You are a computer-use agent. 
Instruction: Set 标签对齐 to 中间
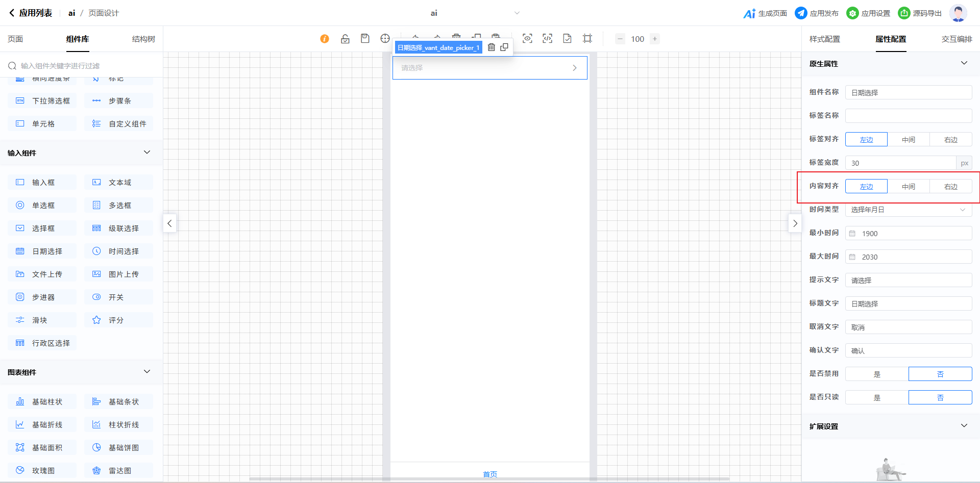click(x=908, y=139)
